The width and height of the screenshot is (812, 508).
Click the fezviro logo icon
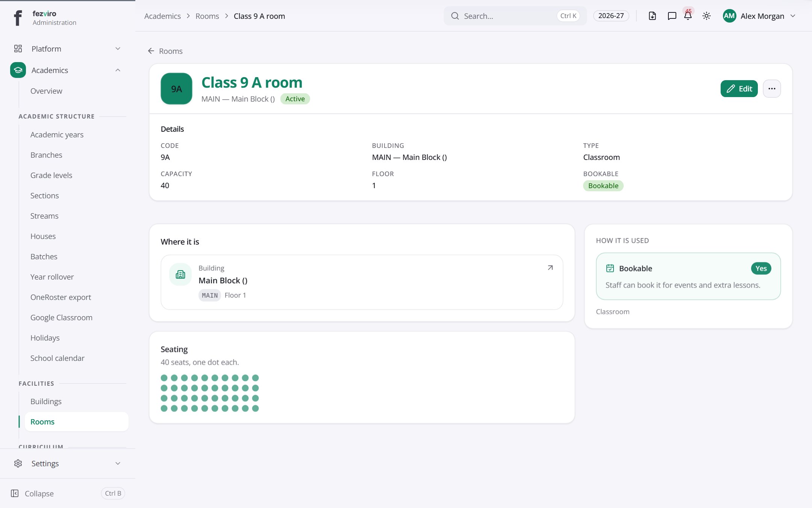[x=18, y=18]
